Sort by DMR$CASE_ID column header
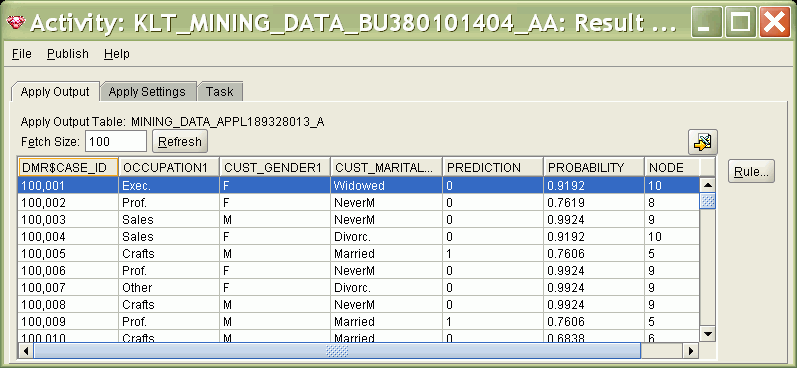 [68, 167]
